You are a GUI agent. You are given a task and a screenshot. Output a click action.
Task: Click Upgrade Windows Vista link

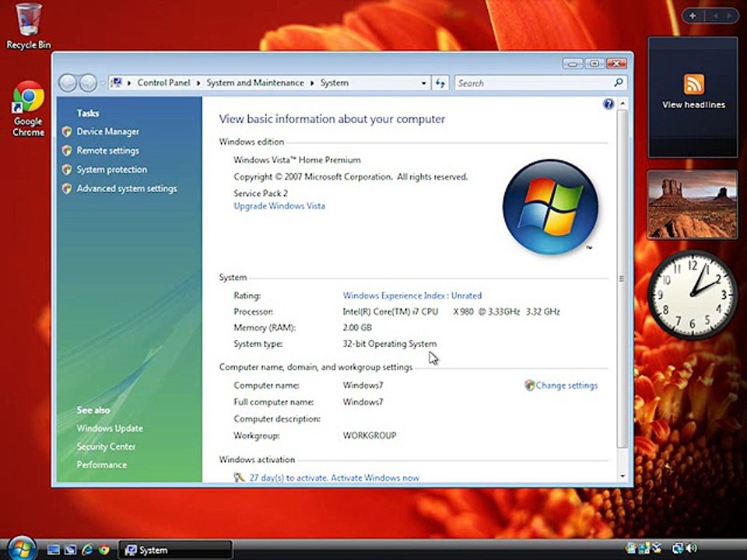tap(279, 206)
